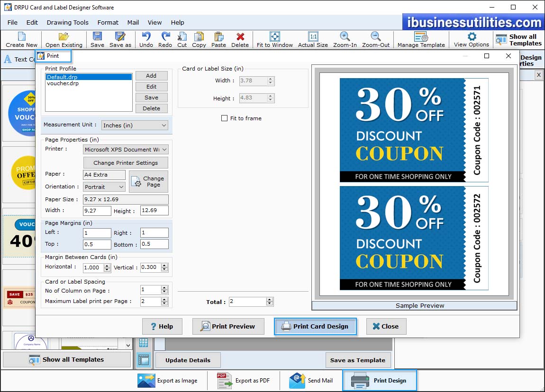Open the Printer selection dropdown
The image size is (545, 392).
tap(126, 150)
